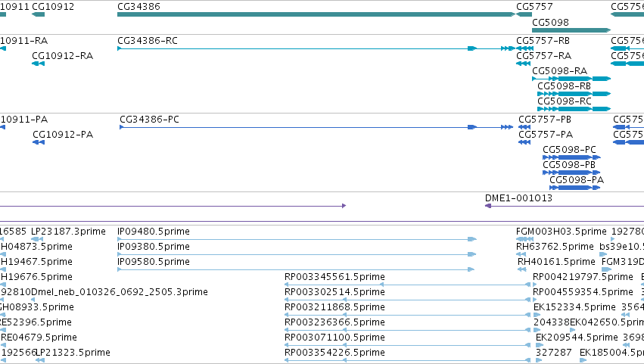
Task: Select the CG10912-PA protein label
Action: point(63,135)
